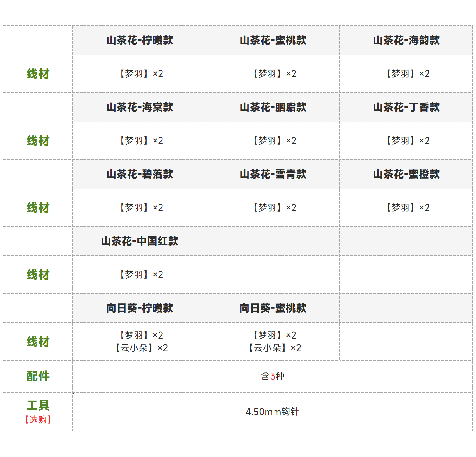Image resolution: width=476 pixels, height=457 pixels.
Task: Select the 山茶花-雪青款 header cell
Action: (273, 175)
